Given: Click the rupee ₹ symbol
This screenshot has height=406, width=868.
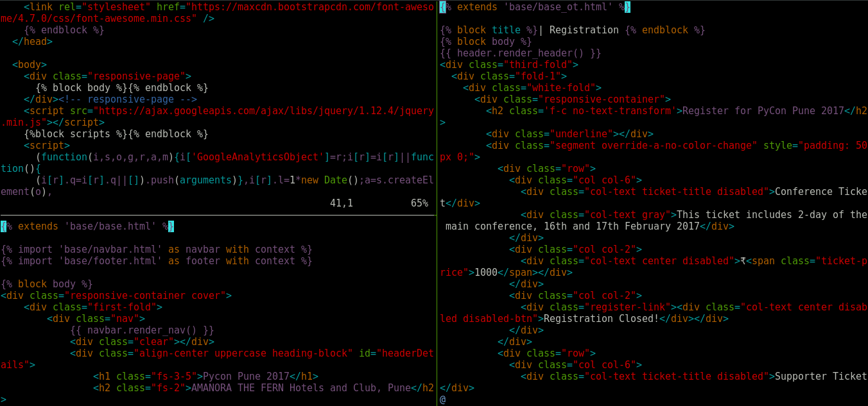Looking at the screenshot, I should (x=743, y=261).
